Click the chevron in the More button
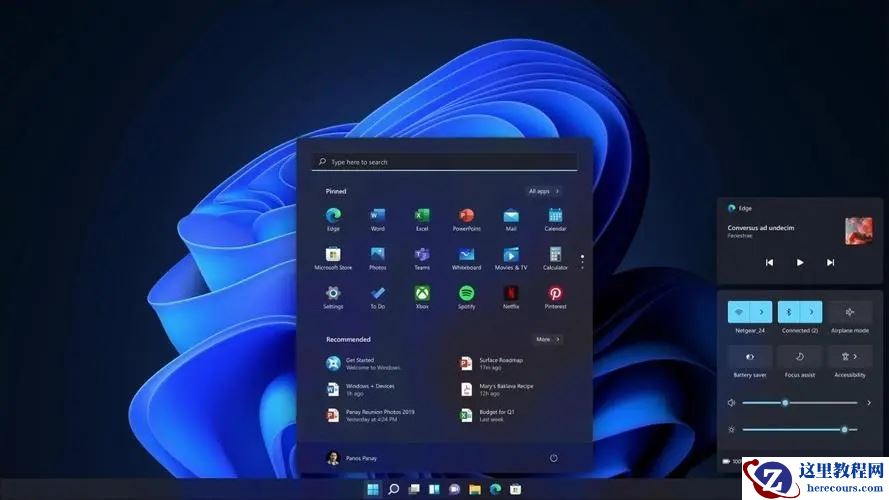This screenshot has height=500, width=889. [x=558, y=340]
